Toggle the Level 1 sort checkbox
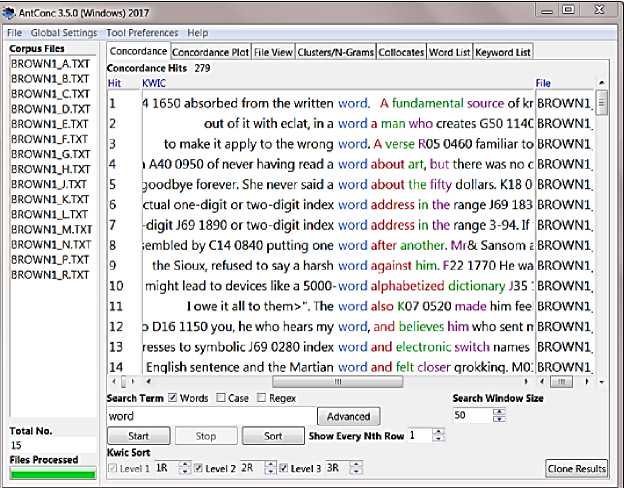Viewport: 626px width, 488px height. click(x=113, y=468)
